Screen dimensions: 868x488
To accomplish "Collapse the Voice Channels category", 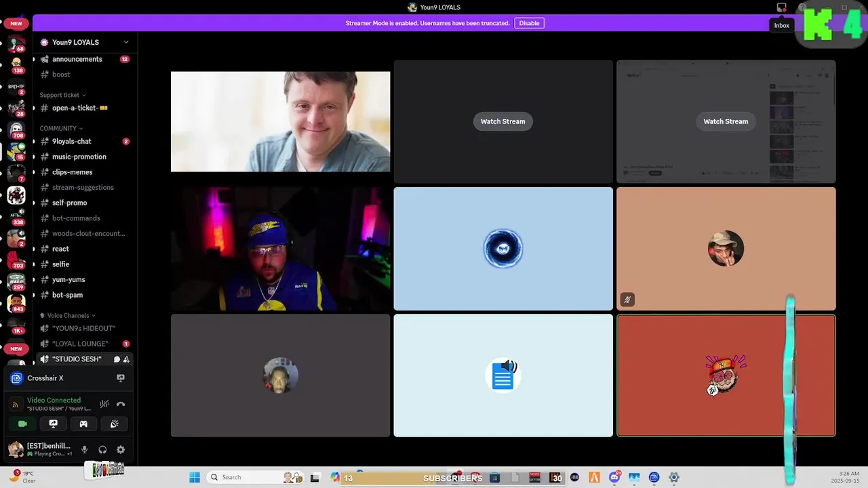I will (67, 315).
